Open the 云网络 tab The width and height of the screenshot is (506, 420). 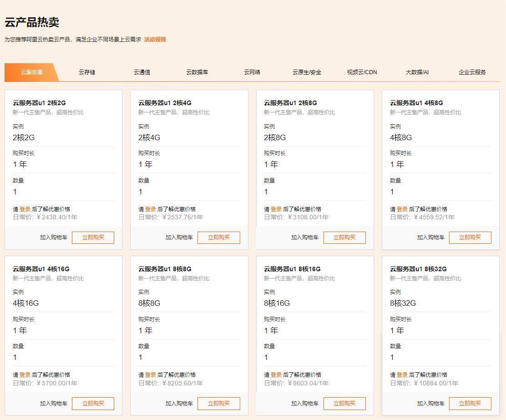252,72
